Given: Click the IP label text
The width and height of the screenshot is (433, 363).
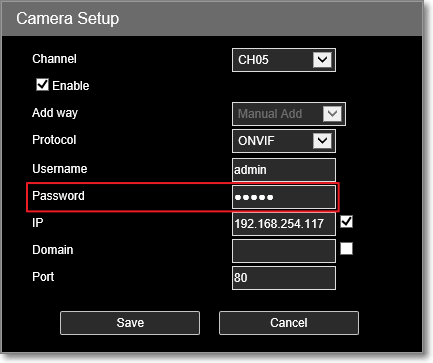Looking at the screenshot, I should click(38, 223).
